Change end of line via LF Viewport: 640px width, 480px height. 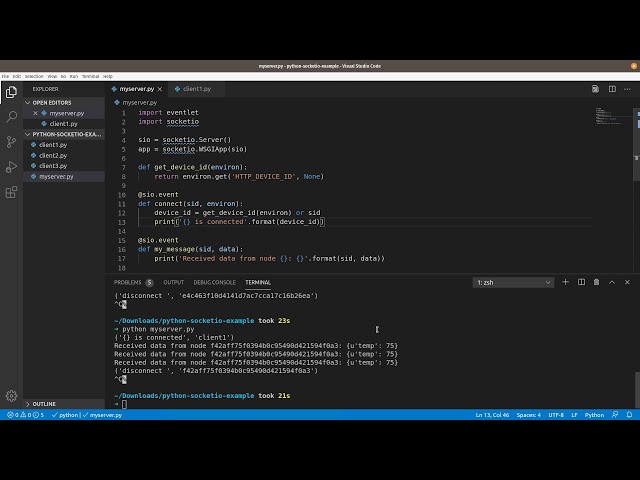pos(574,415)
